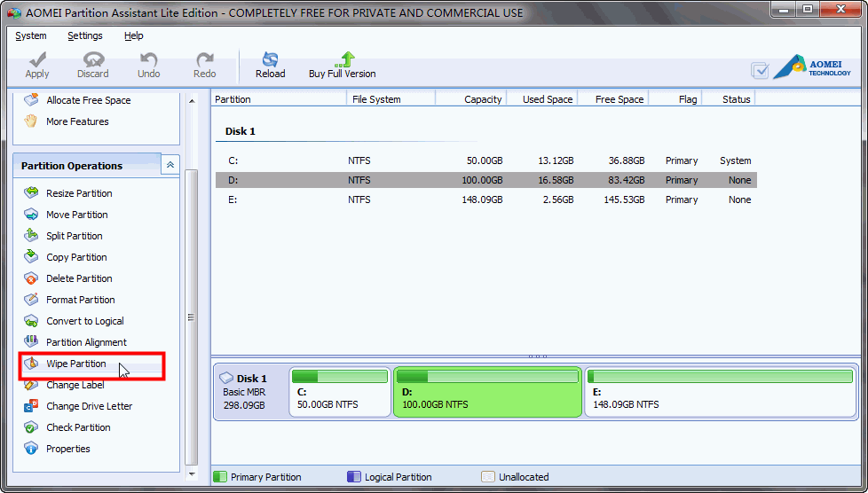Click the C: row used space 13.12GB

coord(556,160)
